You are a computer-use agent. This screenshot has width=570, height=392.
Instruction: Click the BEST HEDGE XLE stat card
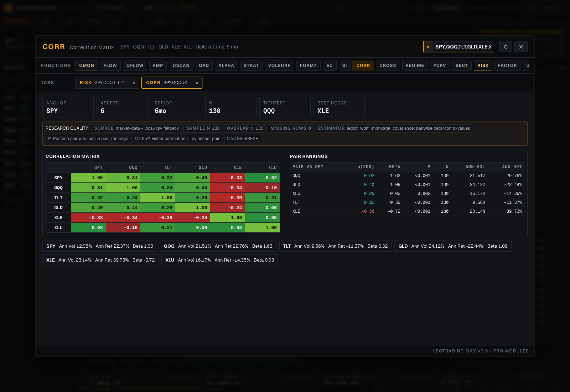[x=339, y=107]
